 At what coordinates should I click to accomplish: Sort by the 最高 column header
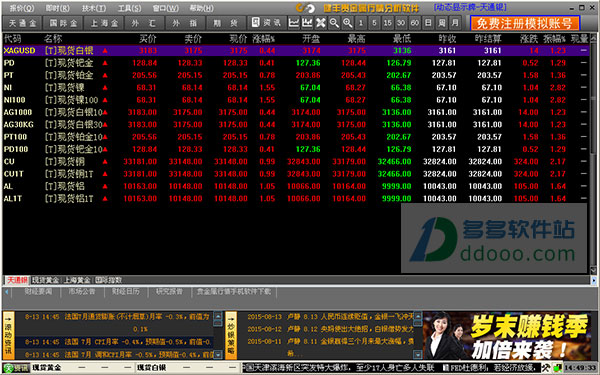point(357,39)
